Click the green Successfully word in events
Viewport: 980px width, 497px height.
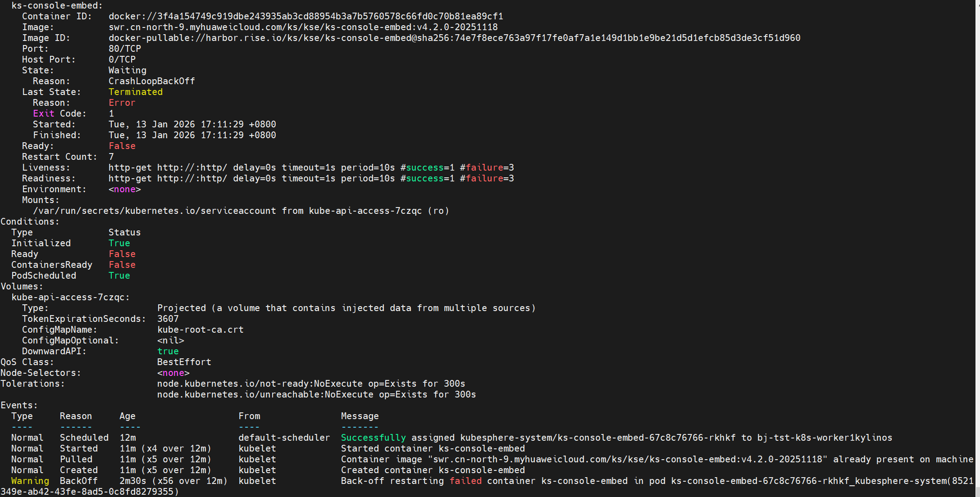[373, 438]
